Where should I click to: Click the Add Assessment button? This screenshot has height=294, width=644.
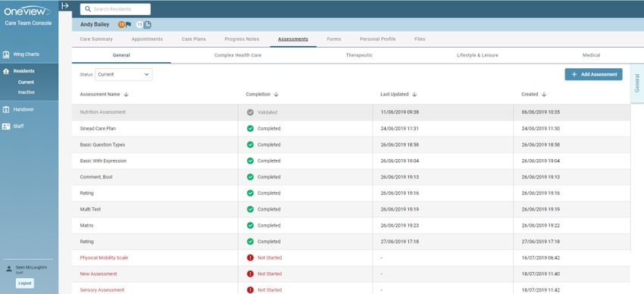[x=593, y=74]
